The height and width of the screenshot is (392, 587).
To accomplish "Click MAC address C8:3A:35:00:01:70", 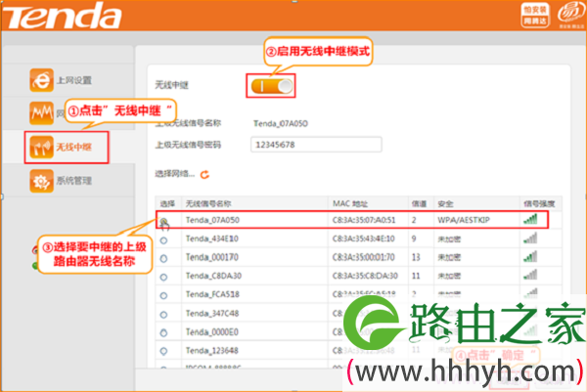I will tap(363, 257).
